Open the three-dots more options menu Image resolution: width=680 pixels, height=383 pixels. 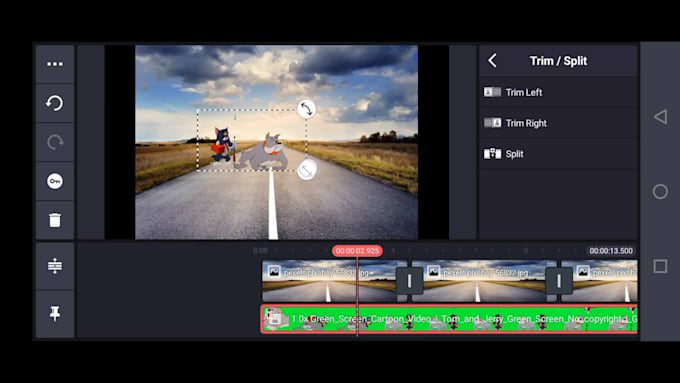click(x=55, y=64)
